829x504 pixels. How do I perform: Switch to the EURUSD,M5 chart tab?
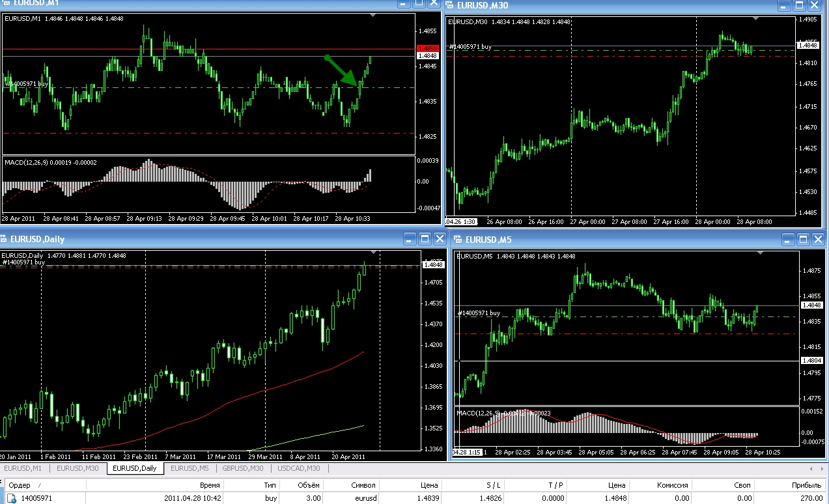[190, 468]
